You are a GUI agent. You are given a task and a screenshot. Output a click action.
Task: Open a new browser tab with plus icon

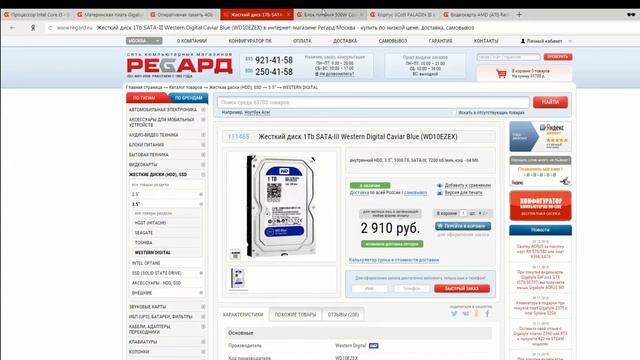pyautogui.click(x=519, y=14)
